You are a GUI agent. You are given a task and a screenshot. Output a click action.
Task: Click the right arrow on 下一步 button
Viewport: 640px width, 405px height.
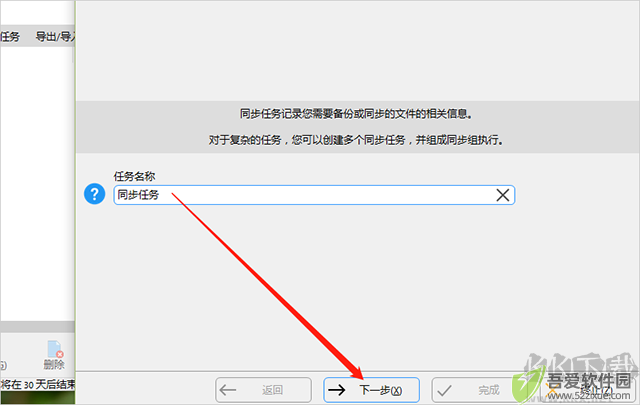pyautogui.click(x=337, y=390)
